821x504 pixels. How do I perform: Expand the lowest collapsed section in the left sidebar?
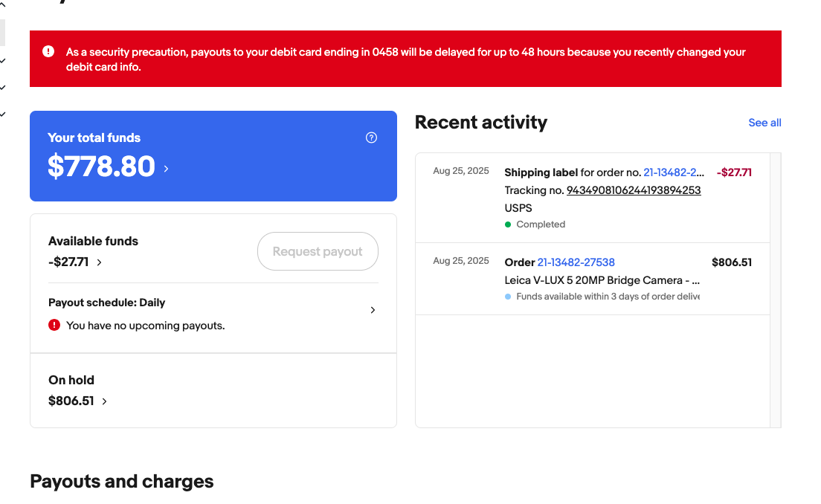pos(3,114)
